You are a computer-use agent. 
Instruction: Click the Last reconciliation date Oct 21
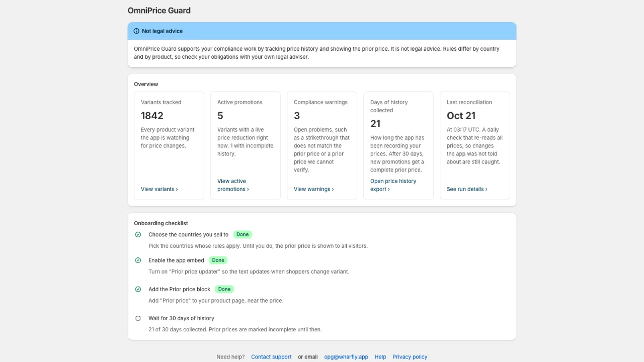(461, 116)
